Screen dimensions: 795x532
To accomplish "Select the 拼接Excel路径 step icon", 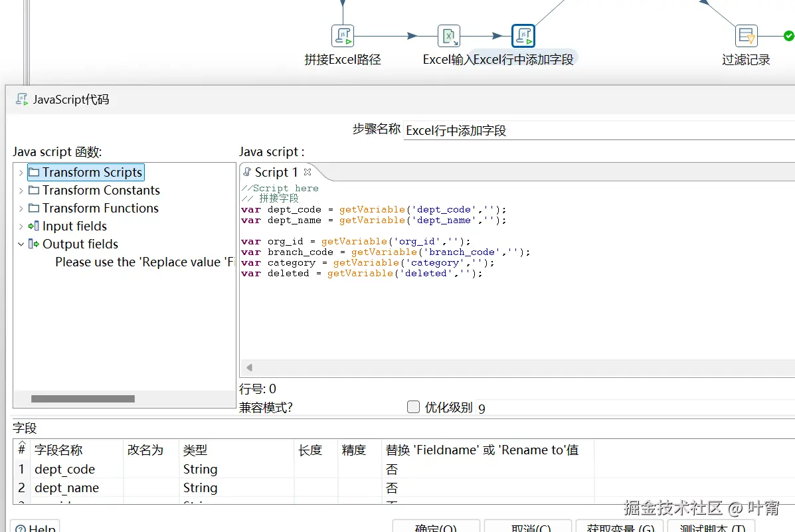I will click(343, 36).
